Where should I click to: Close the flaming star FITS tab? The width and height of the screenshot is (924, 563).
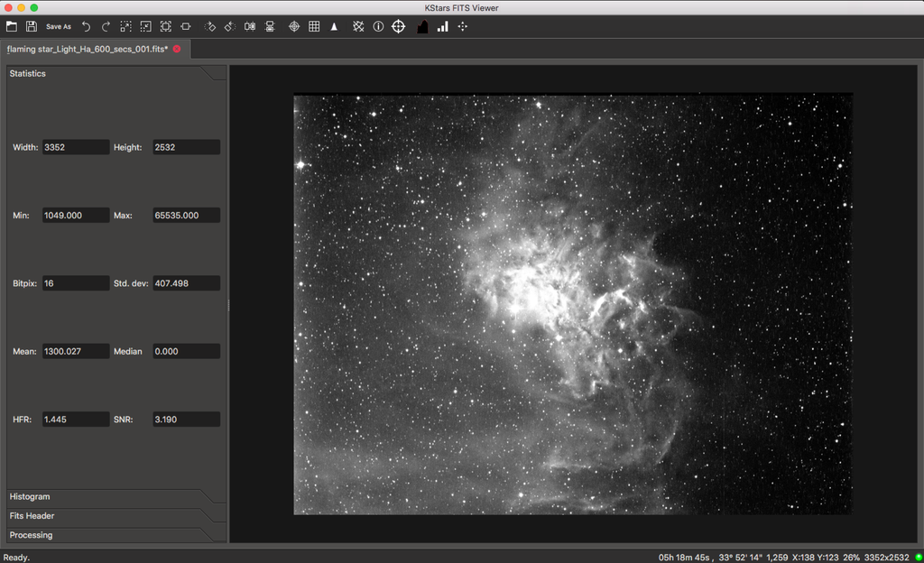(x=177, y=49)
